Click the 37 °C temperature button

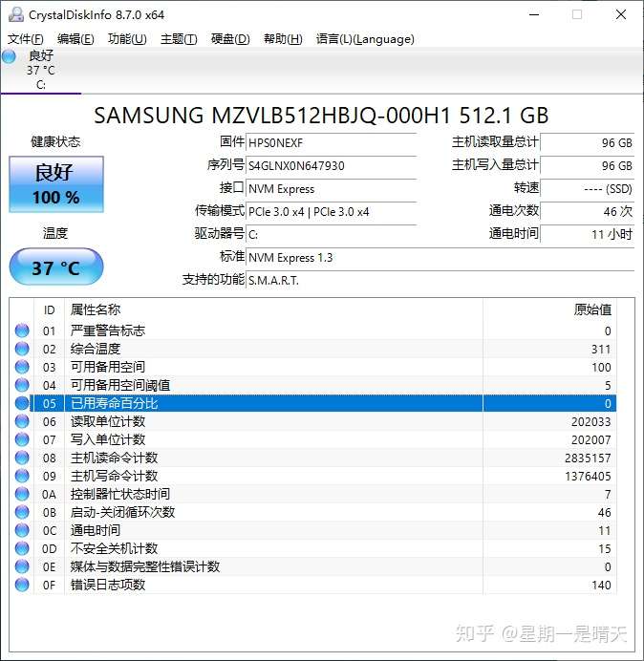[56, 267]
